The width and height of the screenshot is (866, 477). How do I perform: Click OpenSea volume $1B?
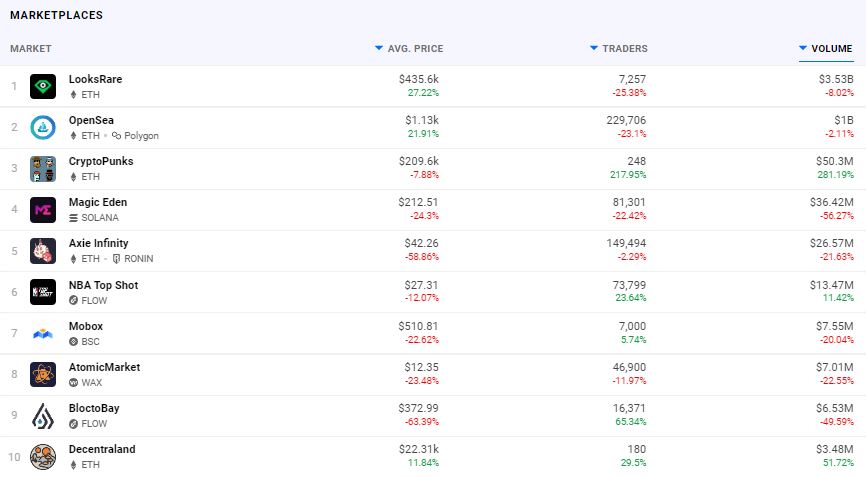(x=844, y=120)
